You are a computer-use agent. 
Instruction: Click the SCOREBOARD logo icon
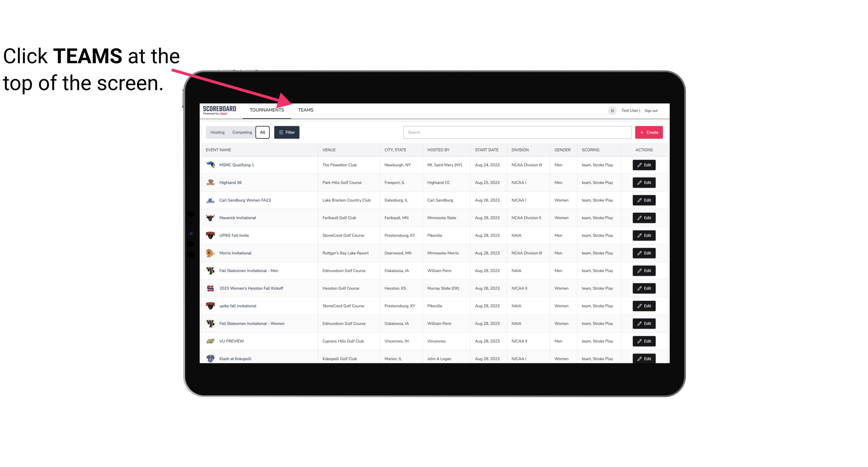(x=218, y=110)
